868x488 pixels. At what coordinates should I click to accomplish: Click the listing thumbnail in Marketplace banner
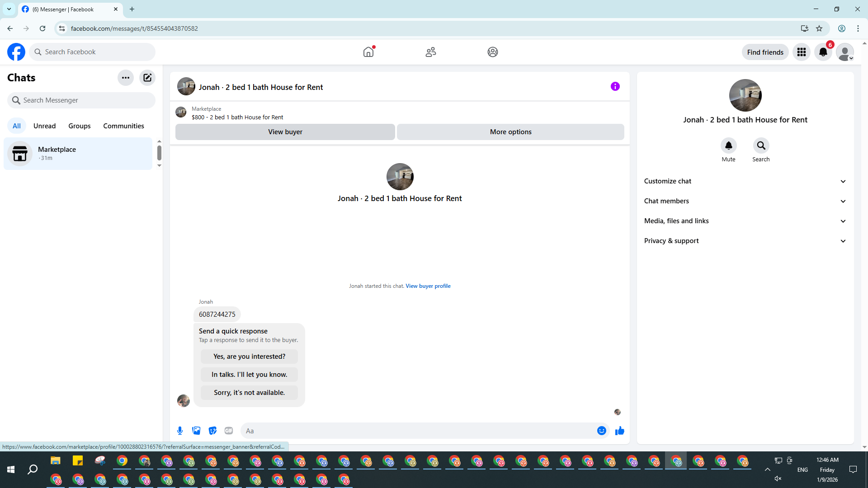[181, 112]
